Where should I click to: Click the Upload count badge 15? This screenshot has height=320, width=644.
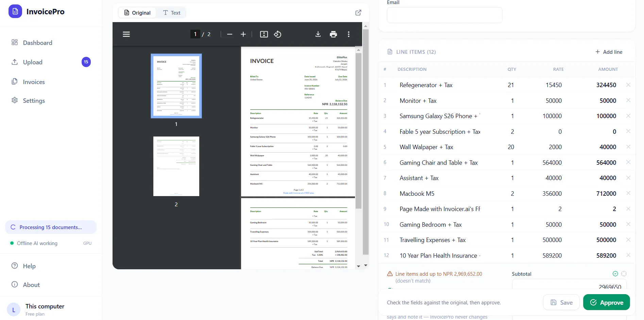point(86,62)
